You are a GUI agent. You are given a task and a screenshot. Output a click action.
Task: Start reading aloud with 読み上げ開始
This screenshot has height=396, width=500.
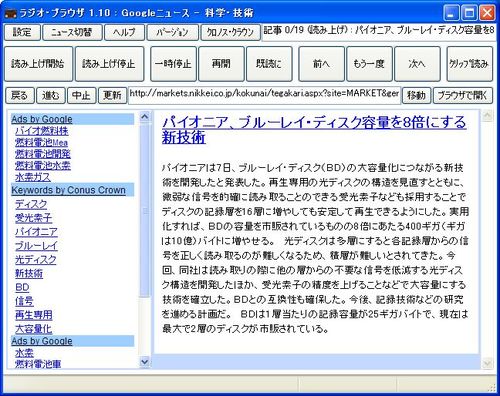point(38,64)
